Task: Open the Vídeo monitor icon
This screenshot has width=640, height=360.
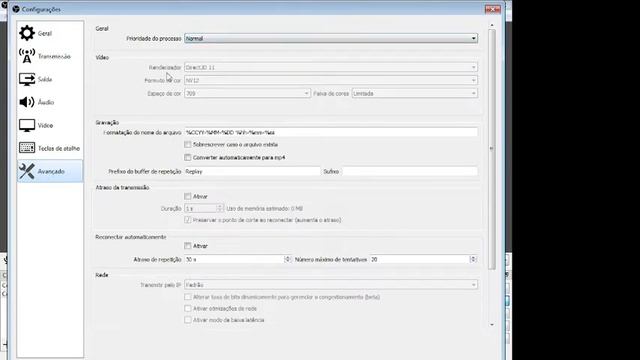Action: (27, 125)
